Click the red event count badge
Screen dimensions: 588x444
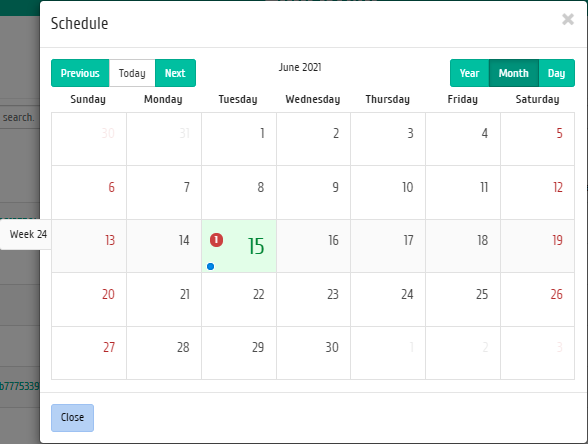click(216, 240)
